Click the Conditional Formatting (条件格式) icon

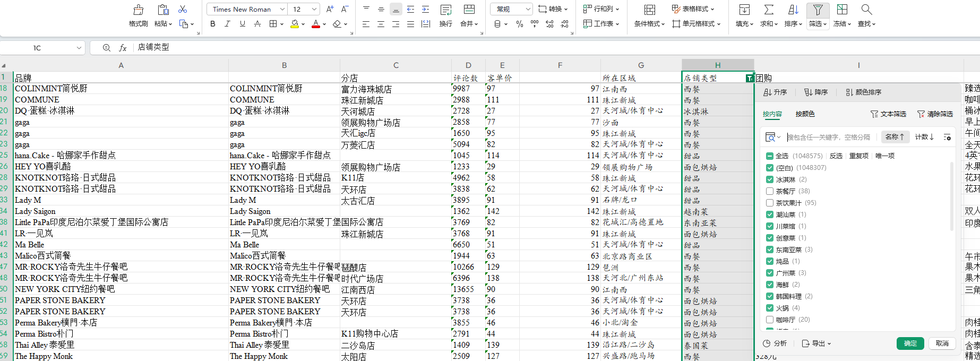coord(649,10)
